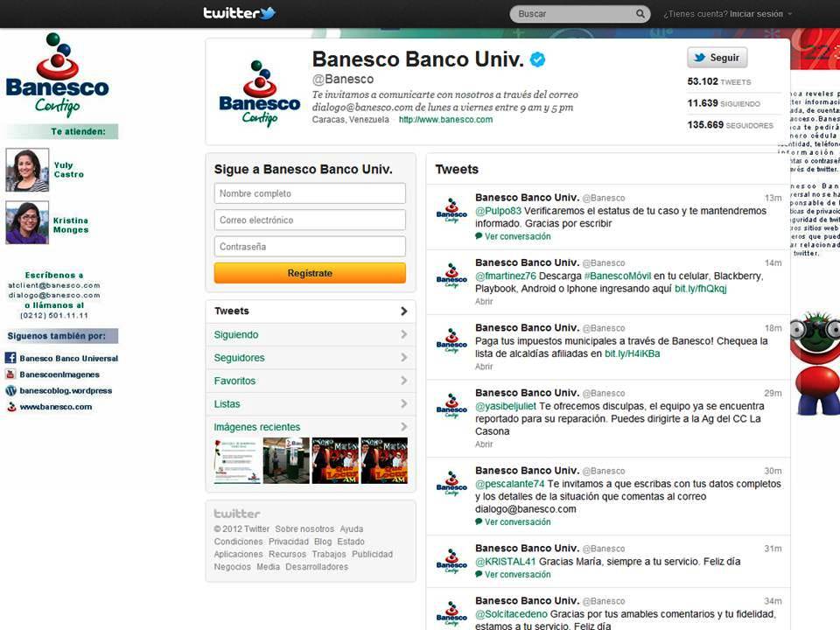
Task: Open the http://www.banesco.com profile link
Action: tap(445, 120)
